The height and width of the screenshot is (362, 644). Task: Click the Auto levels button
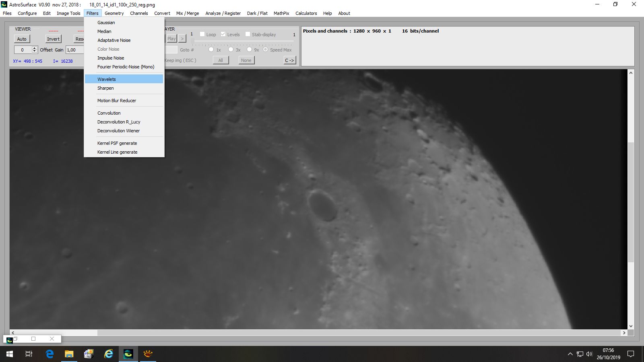pos(22,39)
